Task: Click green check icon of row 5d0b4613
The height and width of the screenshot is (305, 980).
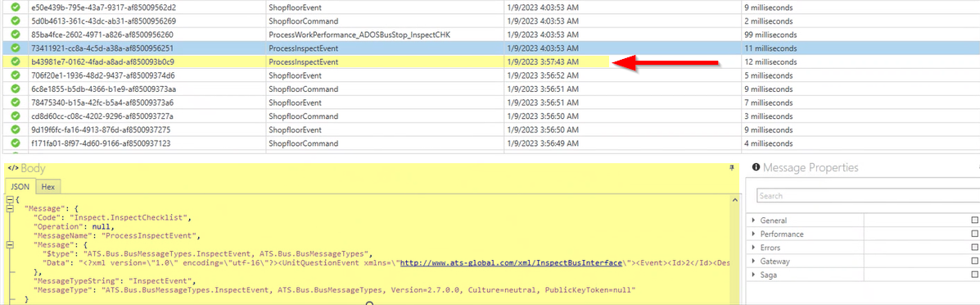Action: point(16,20)
